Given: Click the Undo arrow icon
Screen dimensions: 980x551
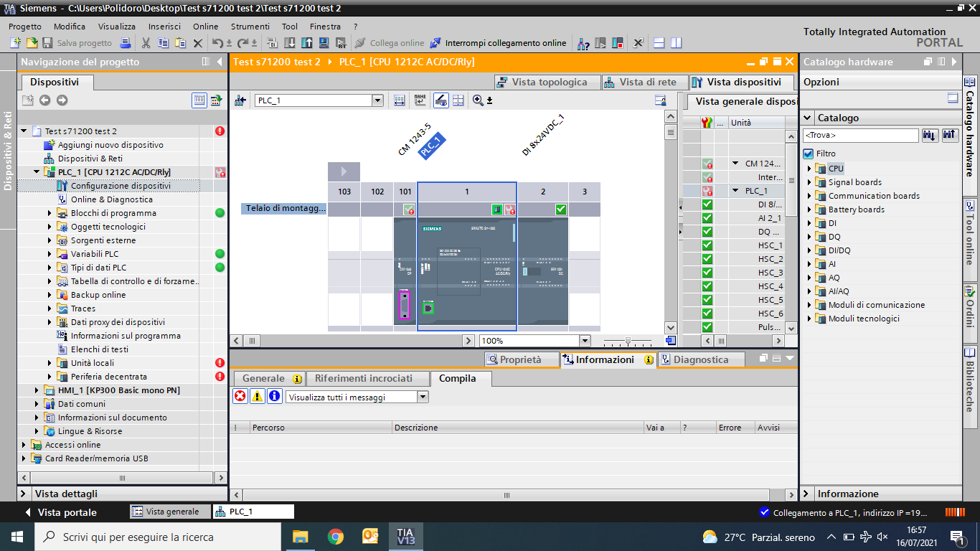Looking at the screenshot, I should point(217,43).
